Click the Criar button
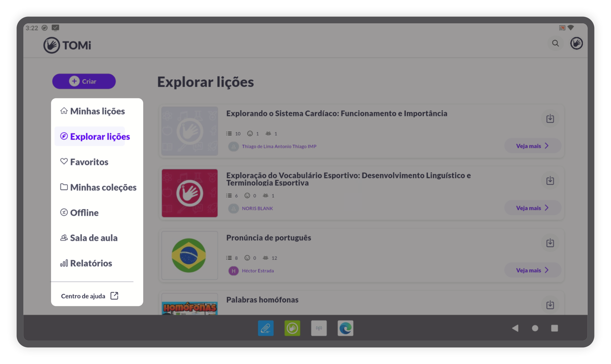611x364 pixels. (84, 81)
